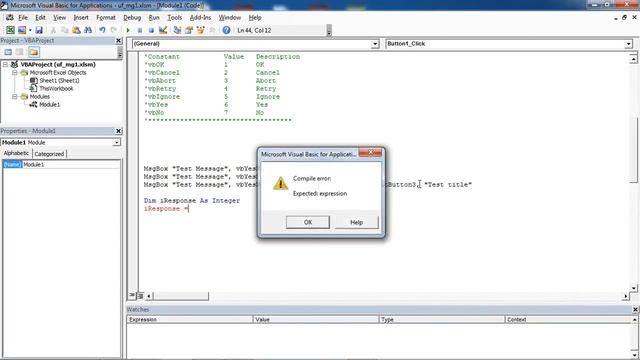Viewport: 640px width, 360px height.
Task: Click the Copy toolbar icon
Action: click(64, 30)
